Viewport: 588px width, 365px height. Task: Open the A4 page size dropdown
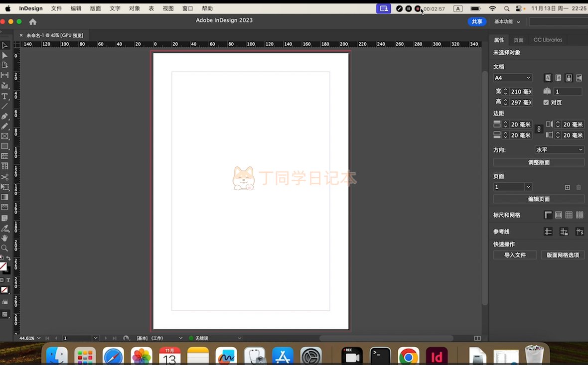coord(513,78)
